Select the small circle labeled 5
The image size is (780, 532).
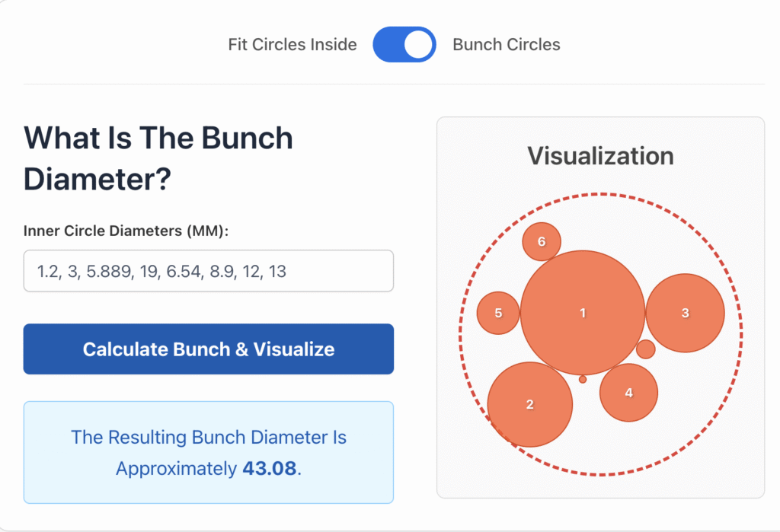tap(498, 313)
